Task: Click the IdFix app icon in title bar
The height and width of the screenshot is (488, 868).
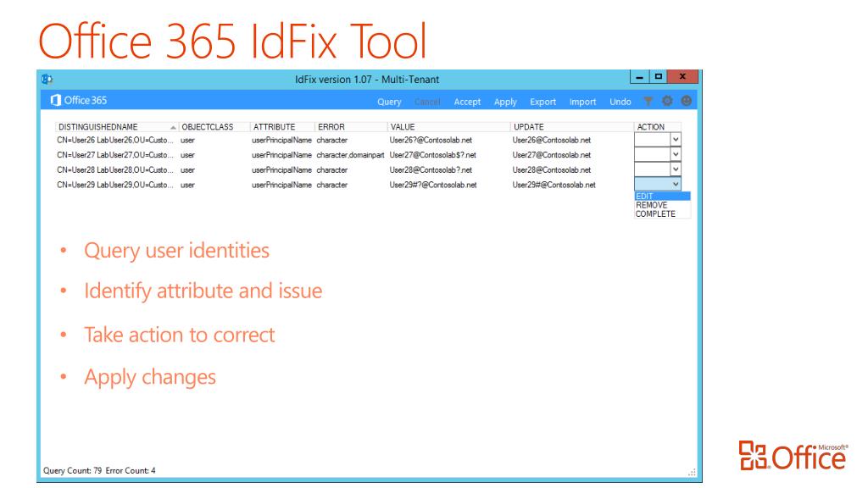Action: [47, 79]
